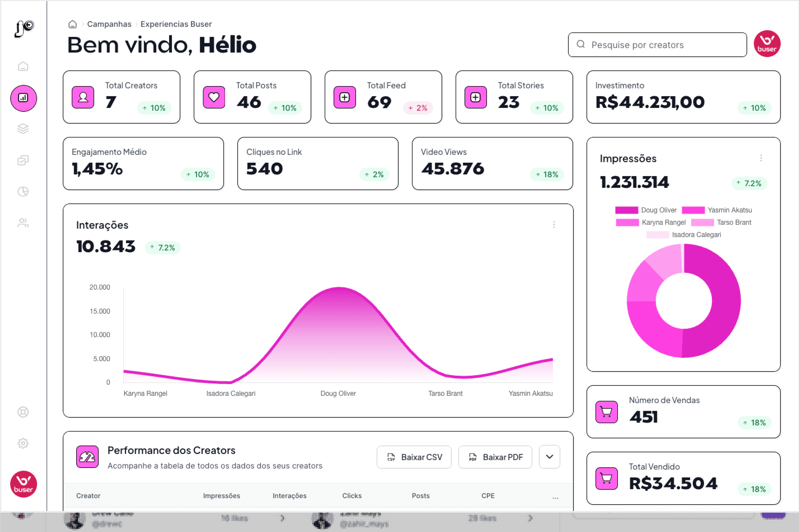Focus the Pesquise por creators search field
799x532 pixels.
657,45
